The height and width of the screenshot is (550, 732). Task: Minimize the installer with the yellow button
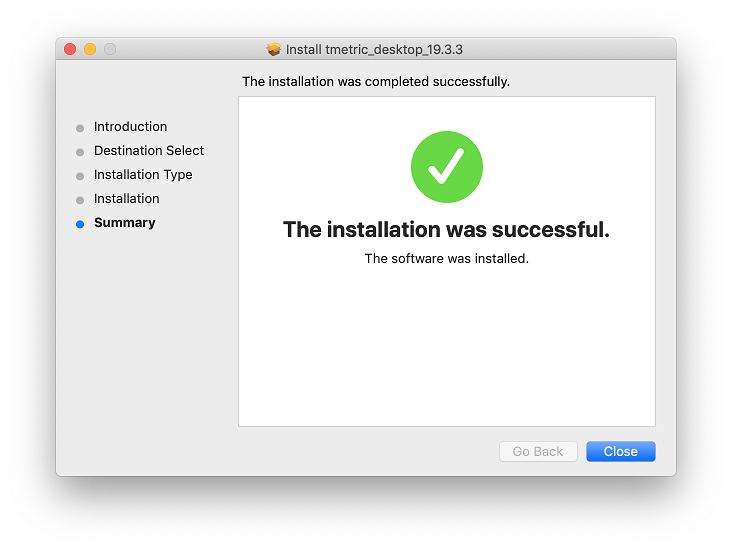tap(90, 49)
